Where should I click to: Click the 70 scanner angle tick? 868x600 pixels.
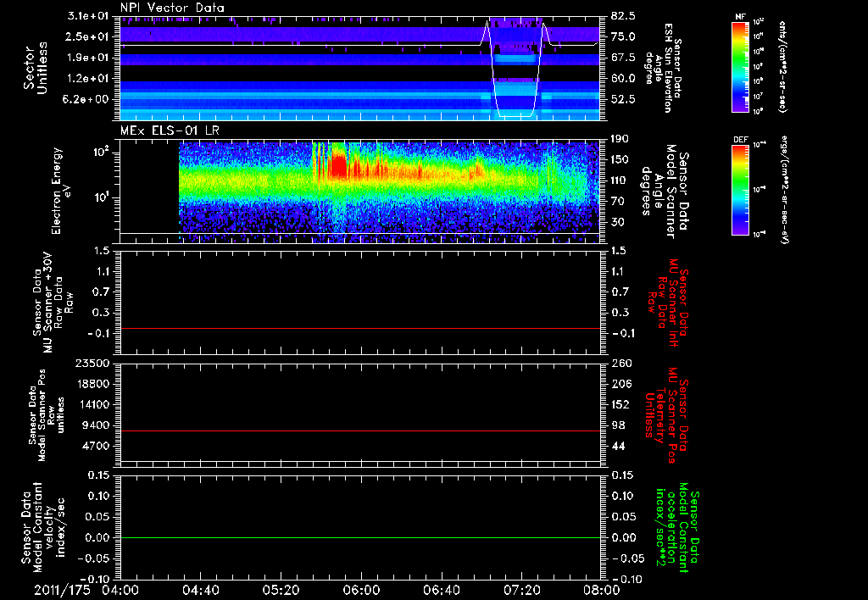click(618, 202)
